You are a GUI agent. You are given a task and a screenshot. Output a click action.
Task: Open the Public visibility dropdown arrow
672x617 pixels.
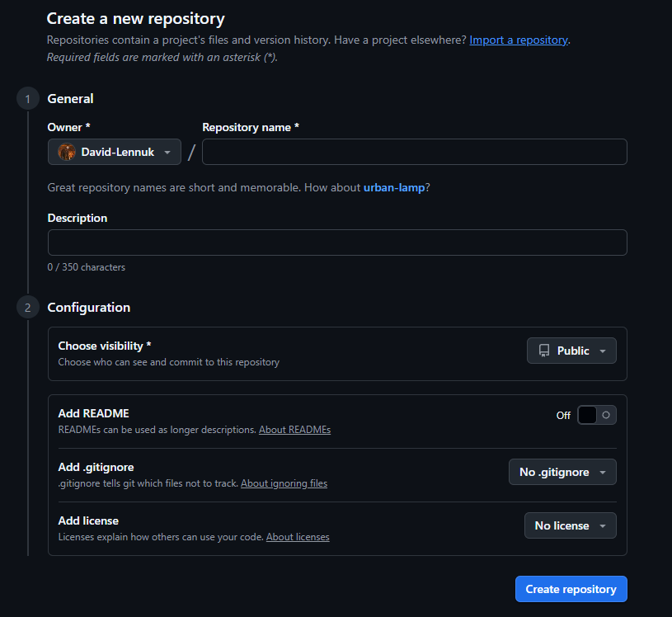[x=603, y=351]
